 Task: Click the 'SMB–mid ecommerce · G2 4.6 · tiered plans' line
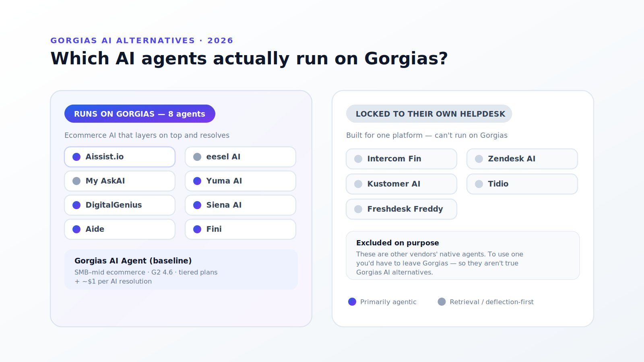pyautogui.click(x=146, y=272)
